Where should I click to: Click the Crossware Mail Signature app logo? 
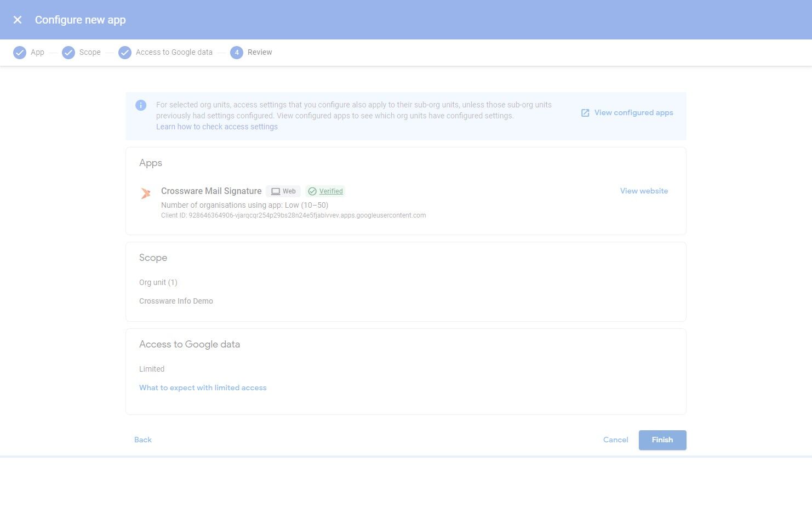[146, 193]
